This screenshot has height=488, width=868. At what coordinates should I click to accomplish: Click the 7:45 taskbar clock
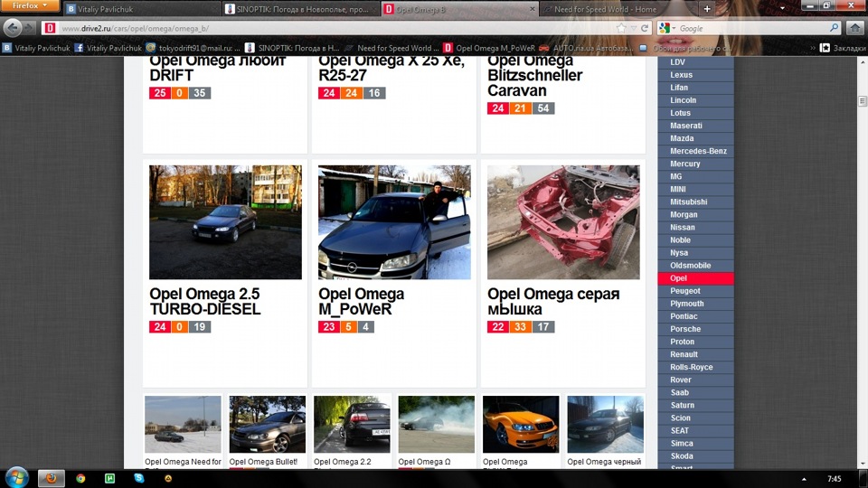(834, 479)
